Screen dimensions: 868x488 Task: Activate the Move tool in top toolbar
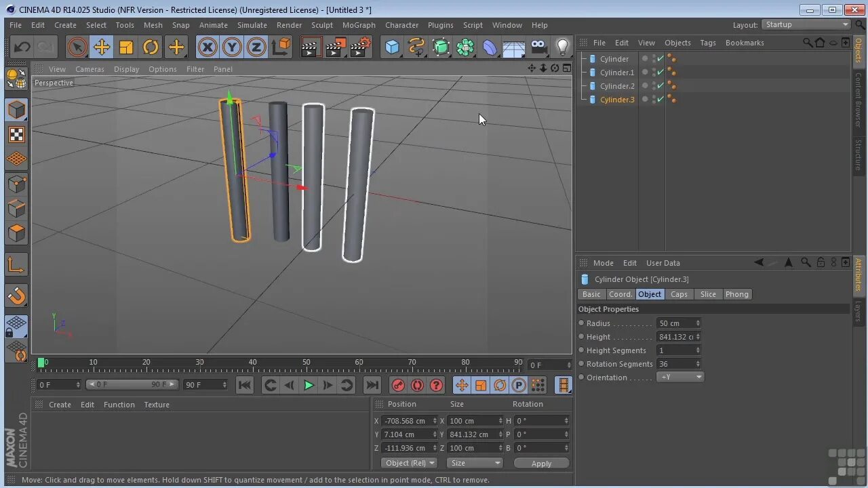[102, 47]
